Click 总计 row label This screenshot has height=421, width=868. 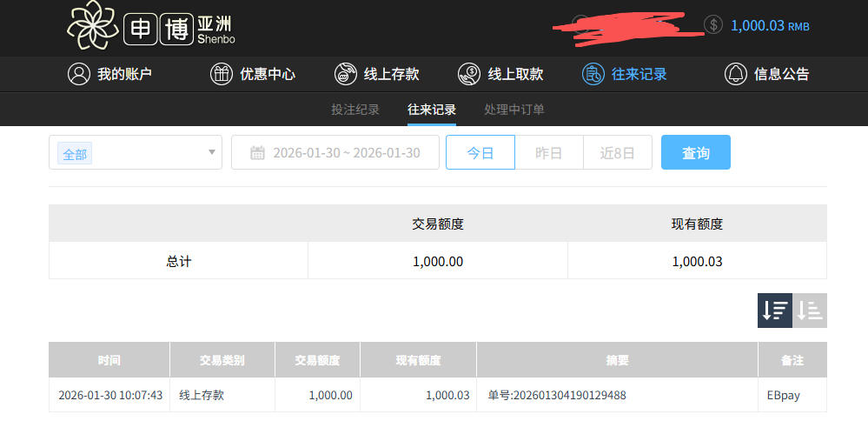(x=178, y=261)
